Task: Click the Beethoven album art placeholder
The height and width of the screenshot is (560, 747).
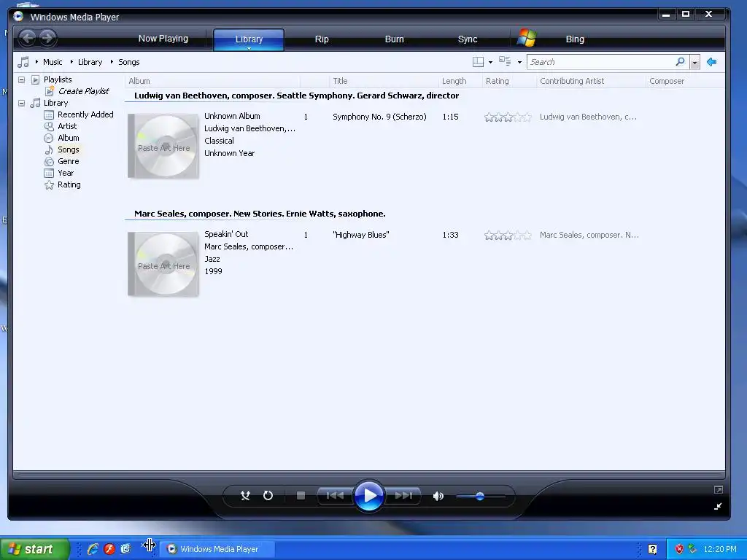Action: tap(163, 146)
